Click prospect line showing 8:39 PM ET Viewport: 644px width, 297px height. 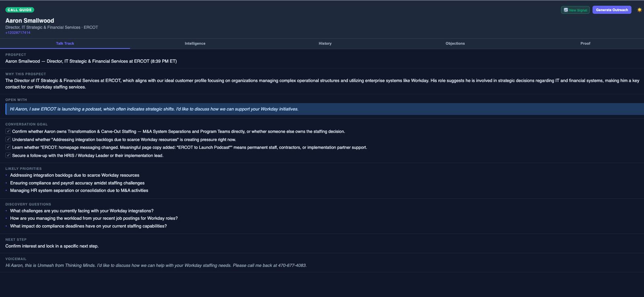pos(91,61)
